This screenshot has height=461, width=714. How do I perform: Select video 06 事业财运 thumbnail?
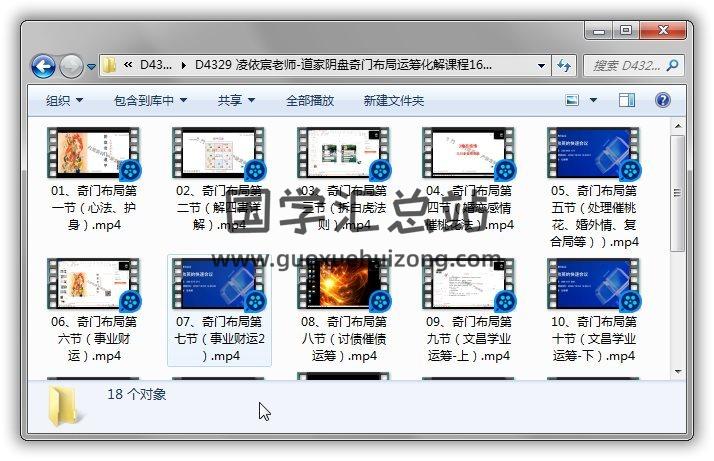pyautogui.click(x=94, y=285)
